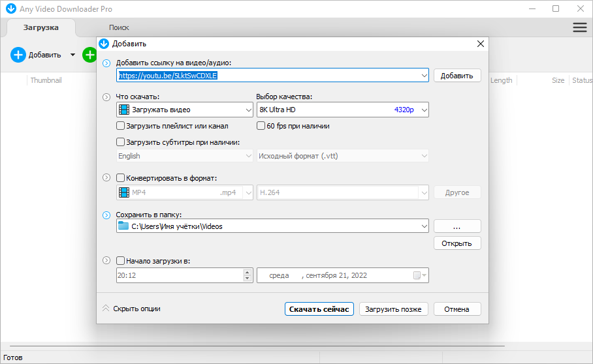Increase time with up spinner arrow
The image size is (593, 364).
pyautogui.click(x=247, y=272)
